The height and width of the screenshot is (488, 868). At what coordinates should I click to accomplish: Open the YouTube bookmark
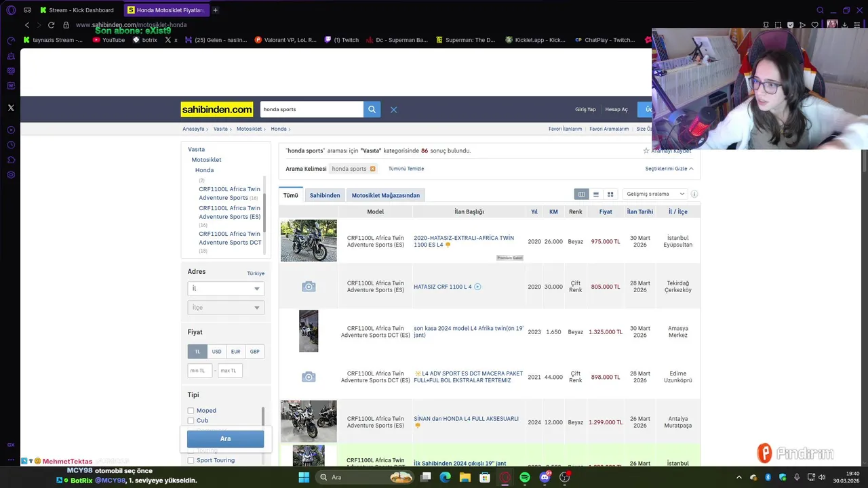(x=108, y=40)
